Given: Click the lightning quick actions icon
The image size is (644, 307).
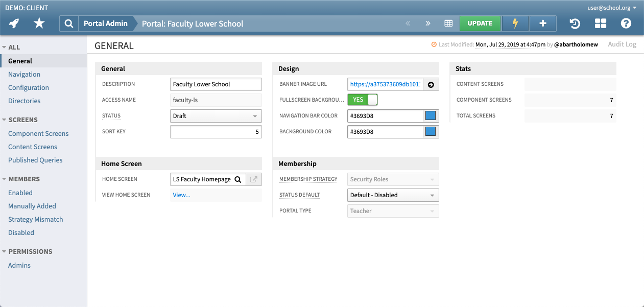Looking at the screenshot, I should 515,23.
